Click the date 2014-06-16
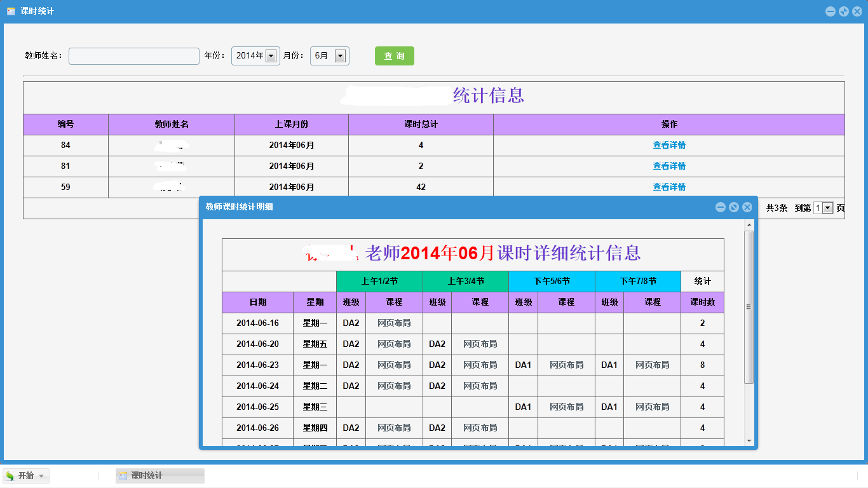The height and width of the screenshot is (488, 868). click(258, 323)
